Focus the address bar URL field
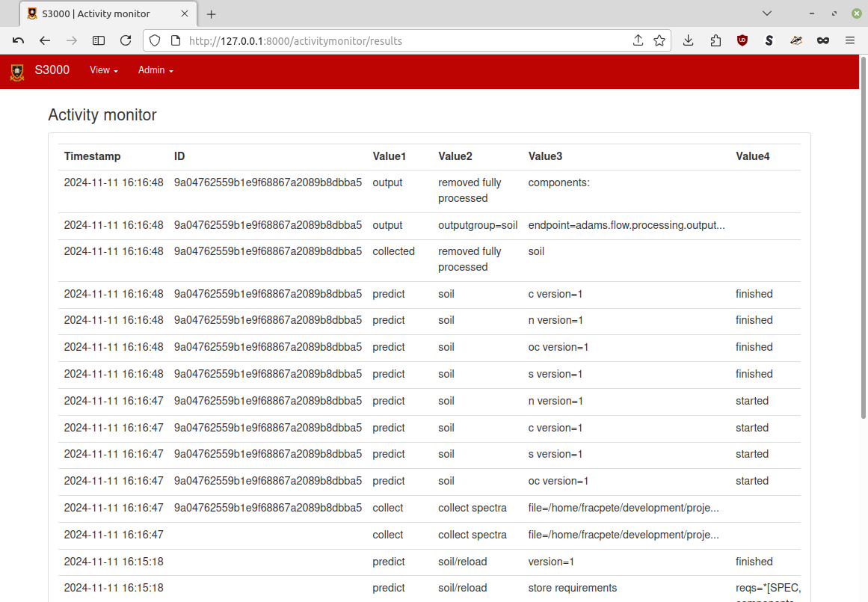 pos(407,41)
